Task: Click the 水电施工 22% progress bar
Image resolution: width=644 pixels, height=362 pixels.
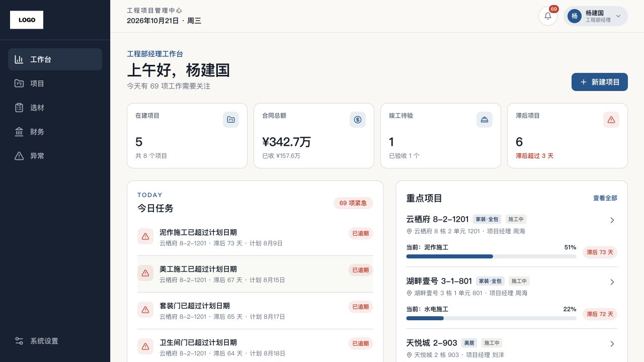Action: 491,318
